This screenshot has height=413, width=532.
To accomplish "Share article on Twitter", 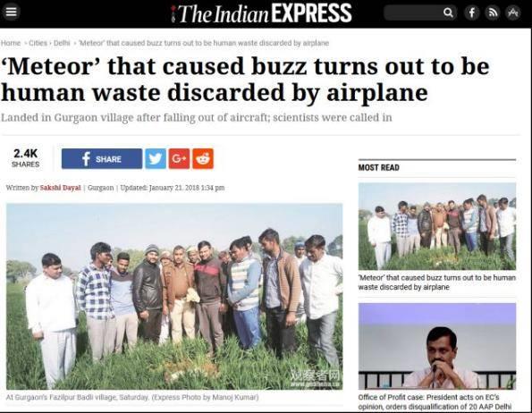I will click(x=156, y=158).
